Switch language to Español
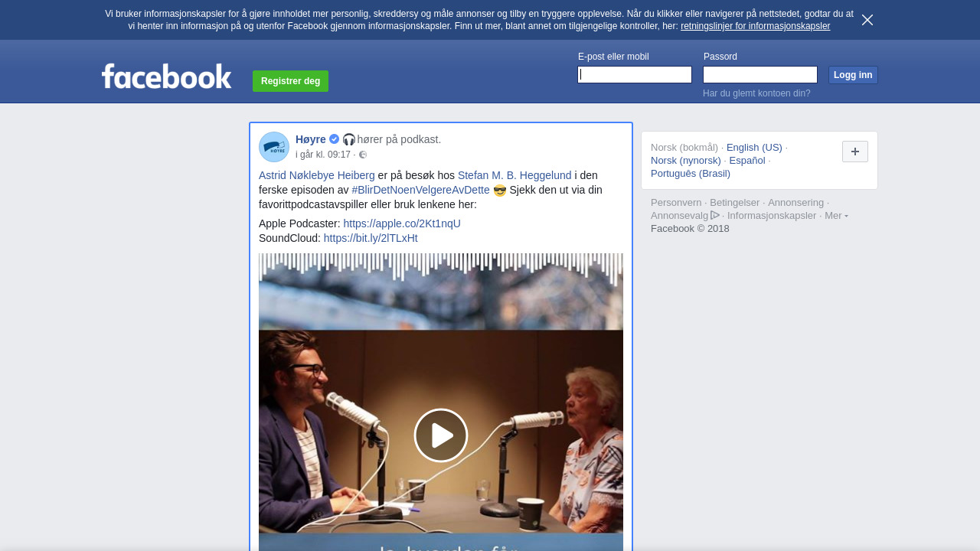 747,160
